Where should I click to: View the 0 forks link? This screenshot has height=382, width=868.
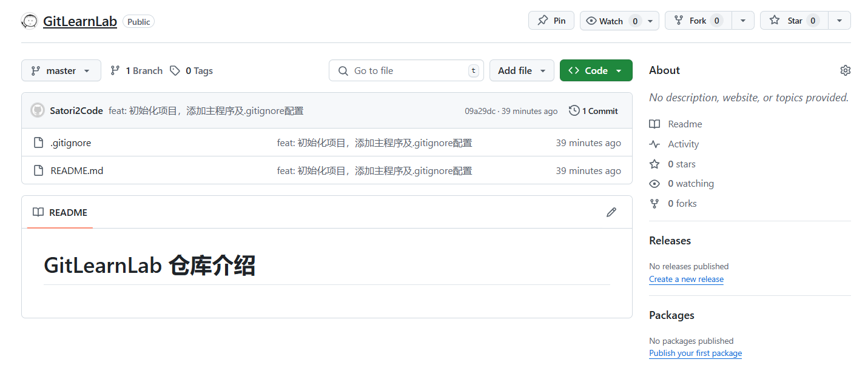click(x=673, y=204)
